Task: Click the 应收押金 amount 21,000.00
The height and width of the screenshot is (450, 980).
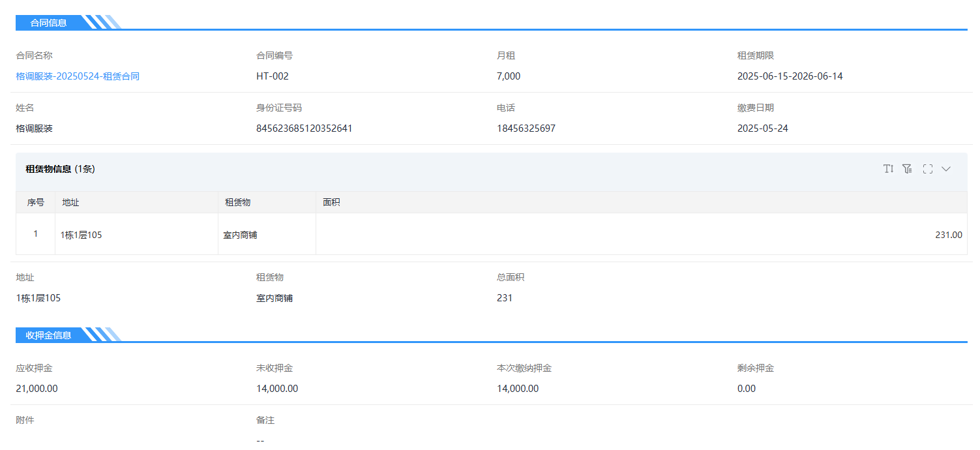Action: tap(37, 389)
